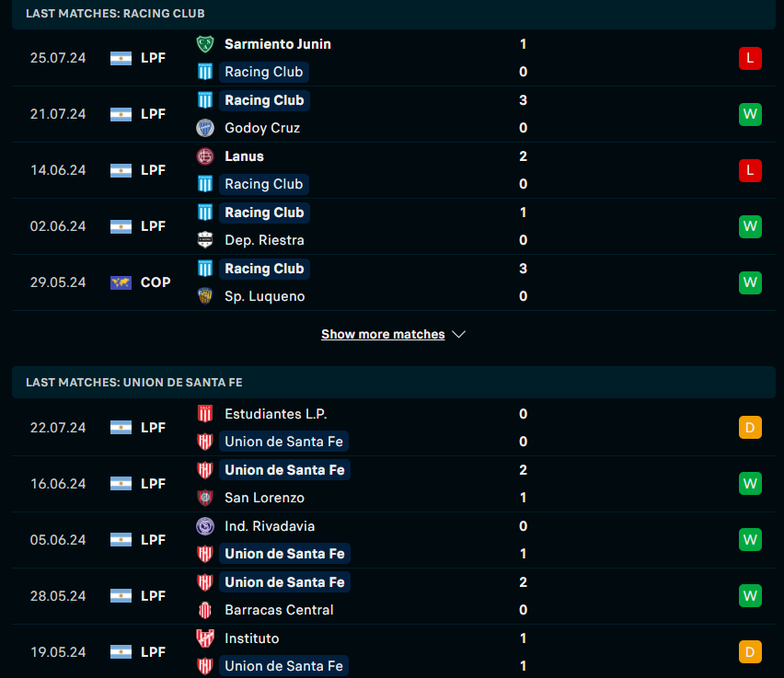Click the San Lorenzo team crest
This screenshot has height=678, width=784.
click(205, 498)
